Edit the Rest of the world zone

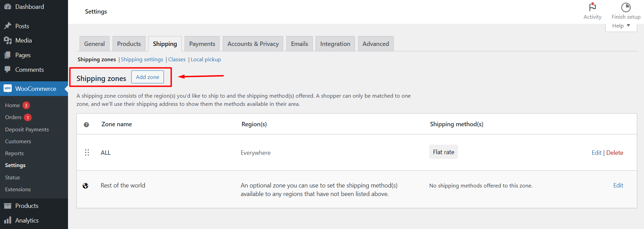618,185
